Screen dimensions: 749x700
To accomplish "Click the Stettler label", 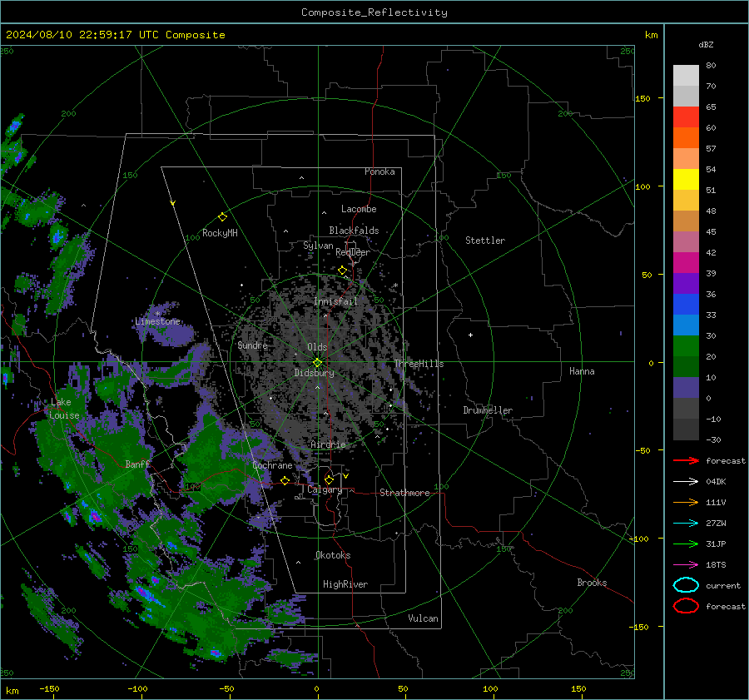I will [x=485, y=241].
